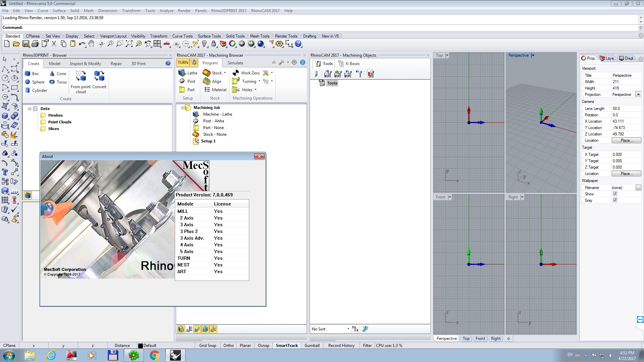Switch to the K-Bases tab
The width and height of the screenshot is (644, 362).
tap(349, 64)
